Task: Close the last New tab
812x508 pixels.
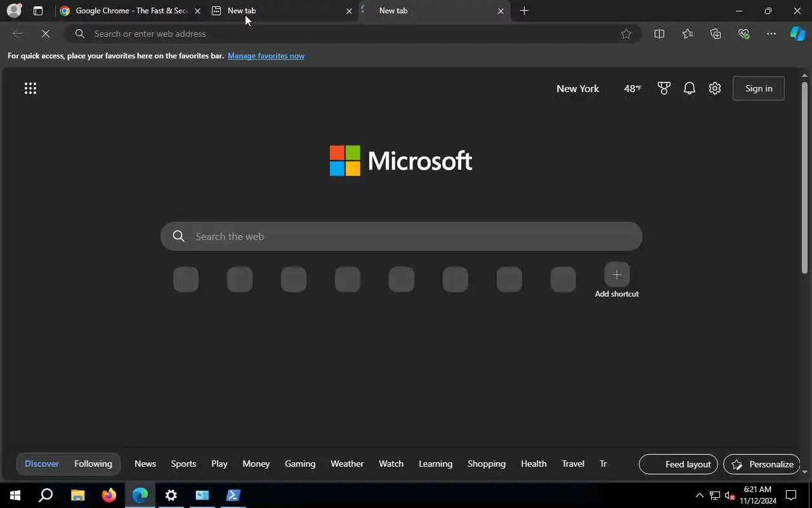Action: coord(501,11)
